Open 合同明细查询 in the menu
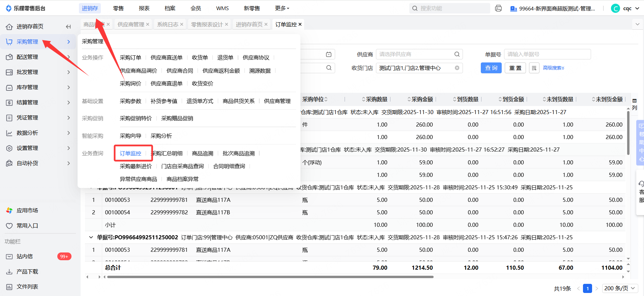This screenshot has height=296, width=644. (229, 166)
